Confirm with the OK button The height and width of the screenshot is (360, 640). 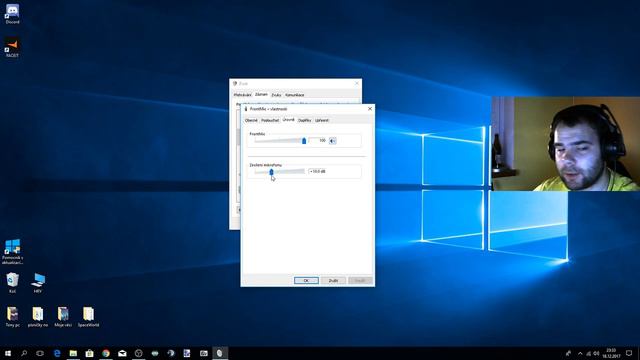[x=306, y=280]
